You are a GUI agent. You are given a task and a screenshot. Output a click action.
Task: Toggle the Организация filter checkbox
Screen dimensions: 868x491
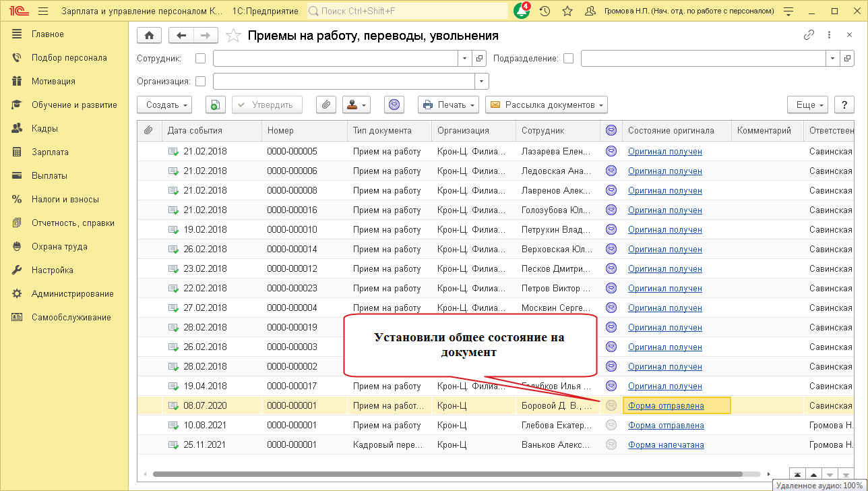pyautogui.click(x=200, y=81)
